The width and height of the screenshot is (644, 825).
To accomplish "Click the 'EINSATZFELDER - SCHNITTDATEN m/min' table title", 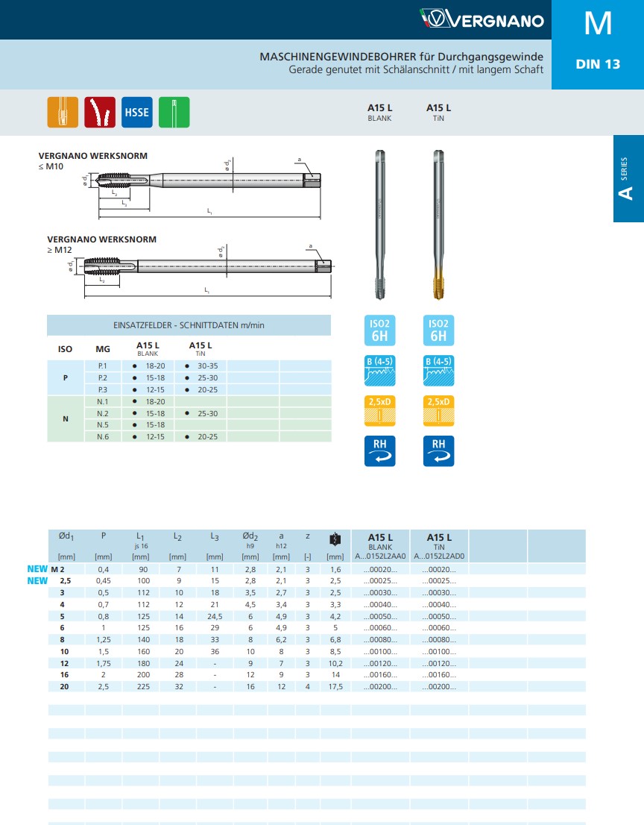I will point(189,325).
